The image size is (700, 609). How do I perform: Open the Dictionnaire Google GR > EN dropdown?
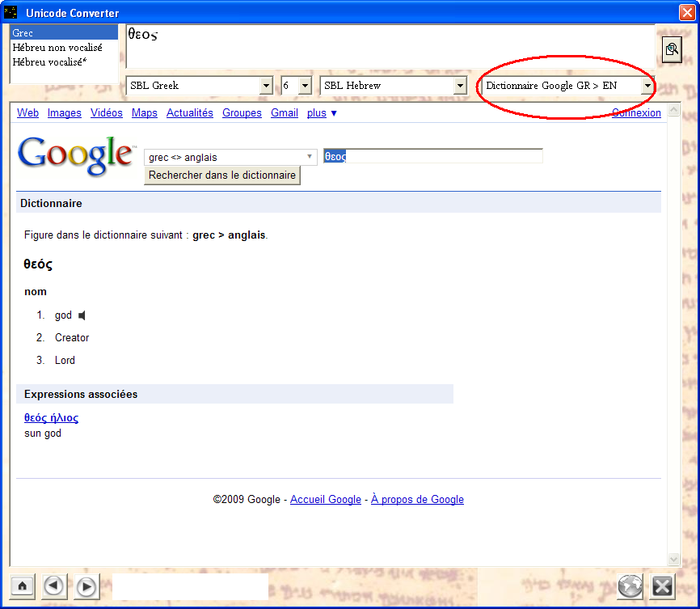coord(647,86)
